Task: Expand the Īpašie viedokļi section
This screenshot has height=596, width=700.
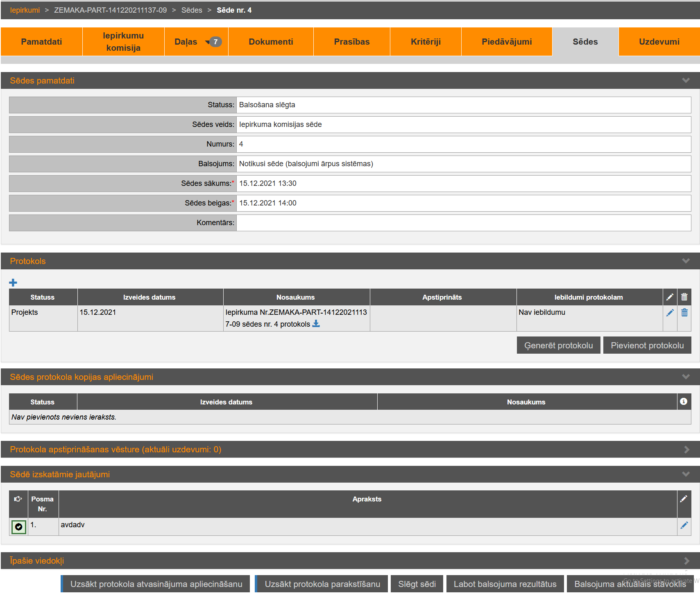Action: [x=686, y=561]
